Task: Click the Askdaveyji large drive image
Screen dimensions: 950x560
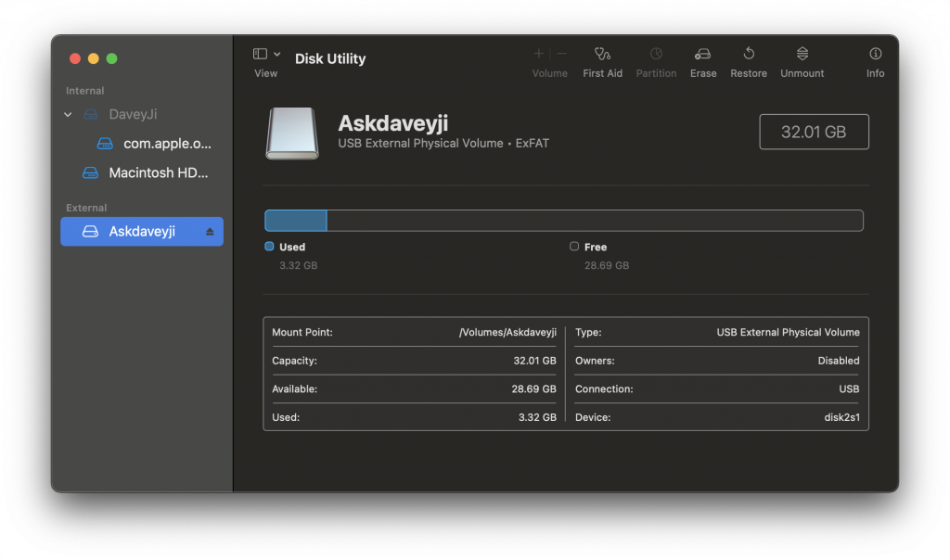Action: pyautogui.click(x=292, y=134)
